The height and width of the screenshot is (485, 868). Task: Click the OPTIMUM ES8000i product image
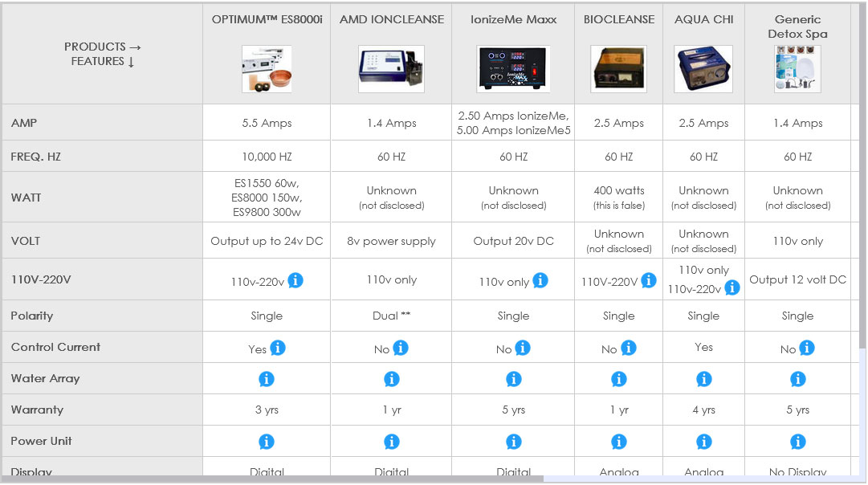pos(267,69)
